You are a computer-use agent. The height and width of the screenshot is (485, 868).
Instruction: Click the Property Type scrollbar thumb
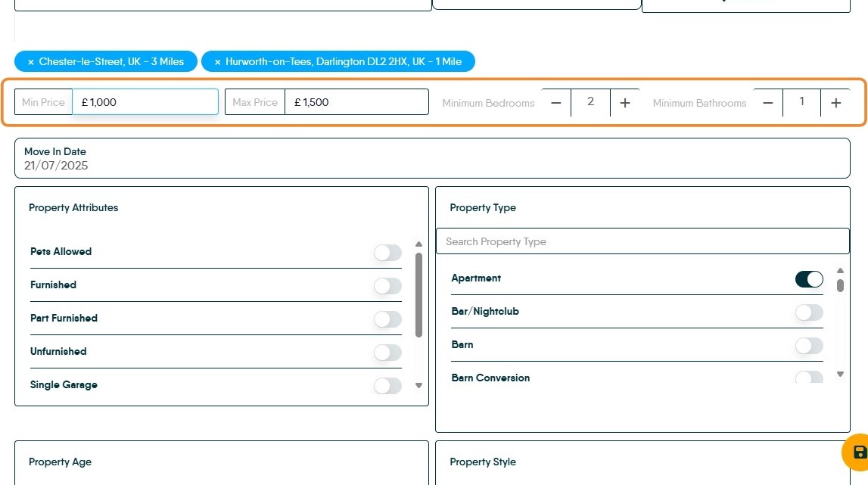point(840,286)
